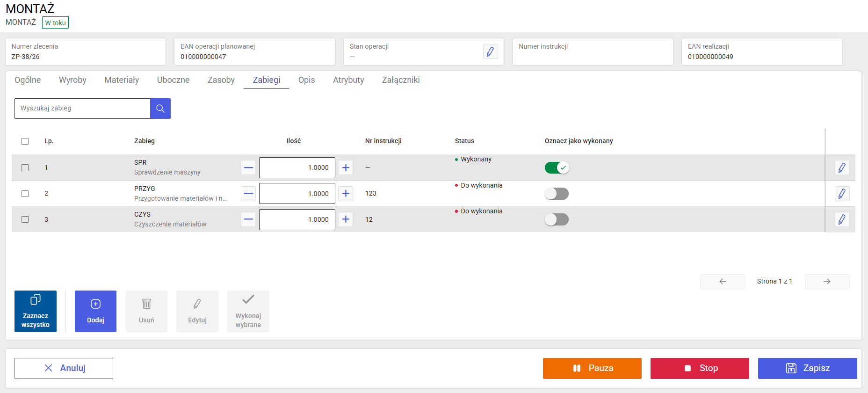Image resolution: width=868 pixels, height=393 pixels.
Task: Click the Wykonany status in SPR row
Action: pos(473,159)
